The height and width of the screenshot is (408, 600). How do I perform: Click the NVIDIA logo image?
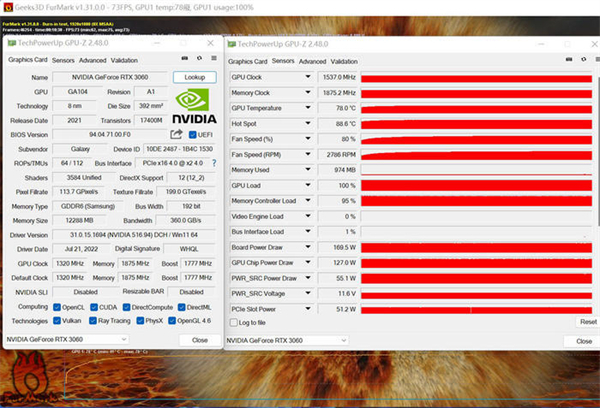click(194, 106)
